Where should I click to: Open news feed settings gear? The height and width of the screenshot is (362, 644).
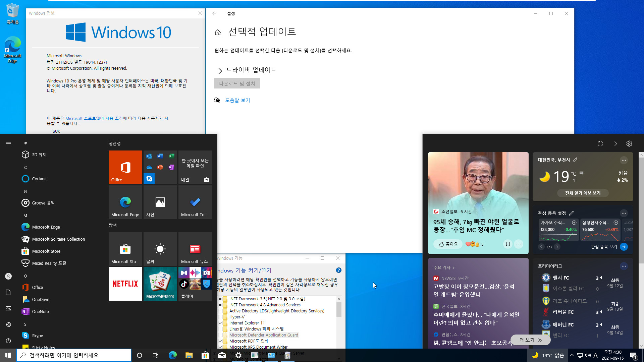(629, 143)
